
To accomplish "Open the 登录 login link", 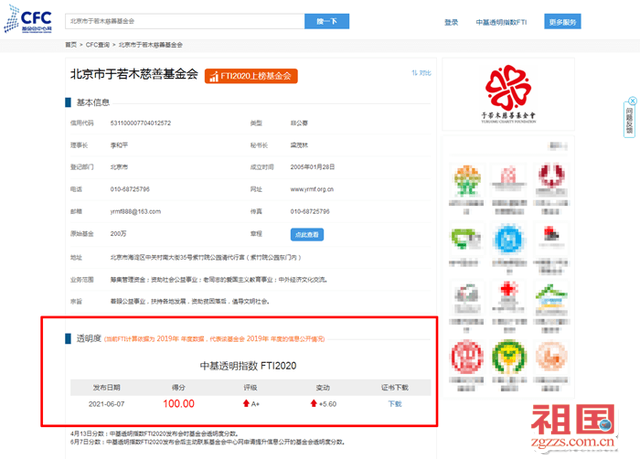I will pos(451,22).
